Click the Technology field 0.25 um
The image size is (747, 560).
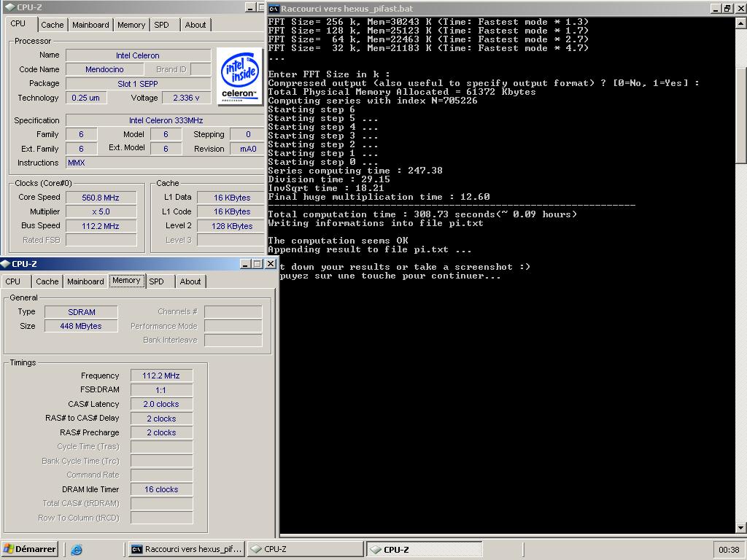(x=86, y=98)
